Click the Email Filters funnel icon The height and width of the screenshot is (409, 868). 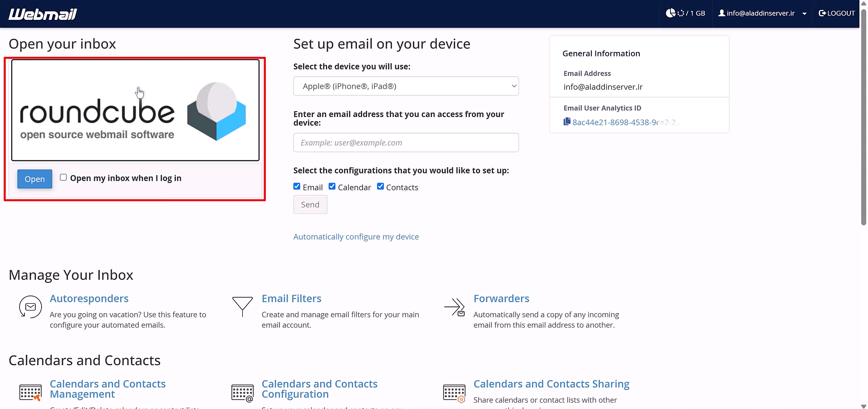pyautogui.click(x=242, y=307)
